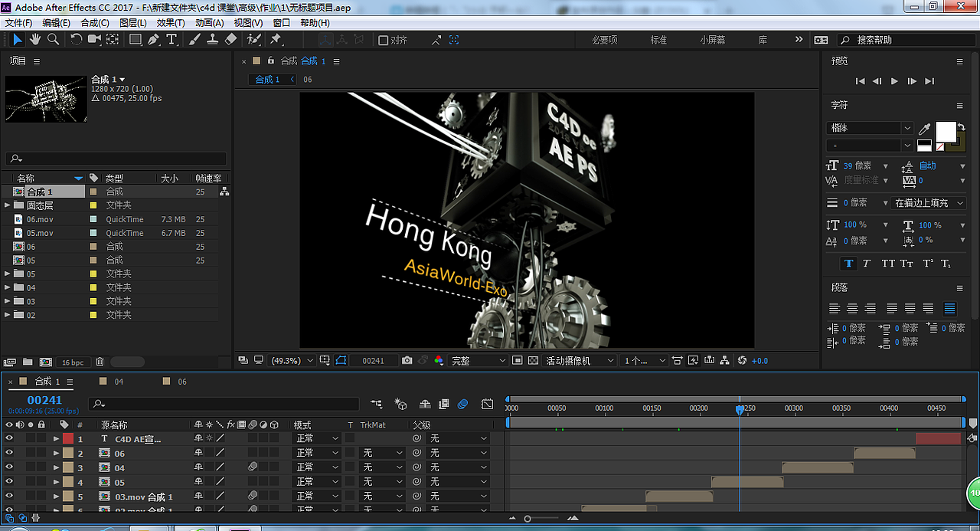Viewport: 980px width, 531px height.
Task: Open the 合成(C) menu
Action: pyautogui.click(x=95, y=23)
